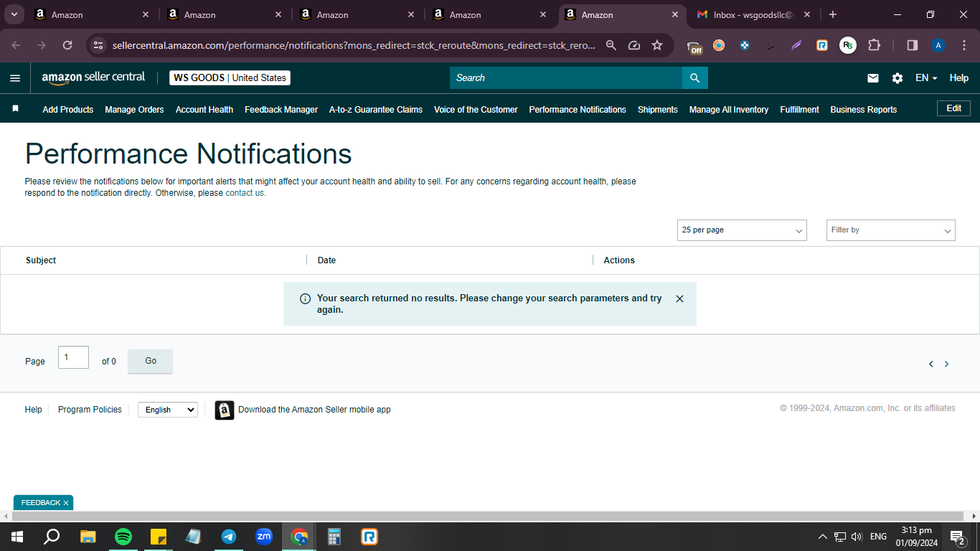Reload the page in Chrome

[67, 45]
